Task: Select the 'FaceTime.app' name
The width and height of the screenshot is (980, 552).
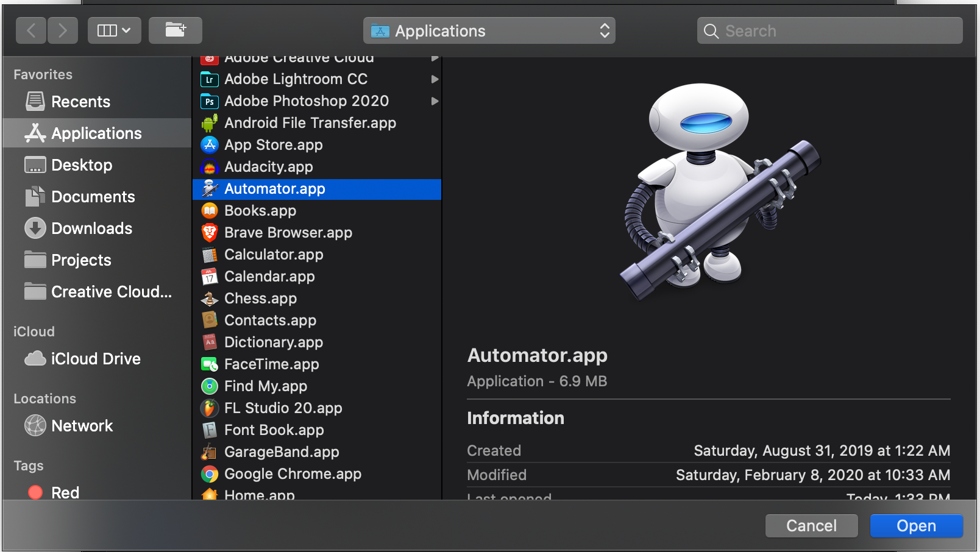Action: pos(272,364)
